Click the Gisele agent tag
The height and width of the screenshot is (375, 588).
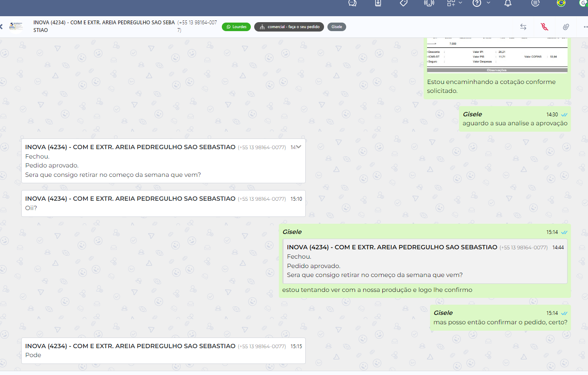(336, 27)
